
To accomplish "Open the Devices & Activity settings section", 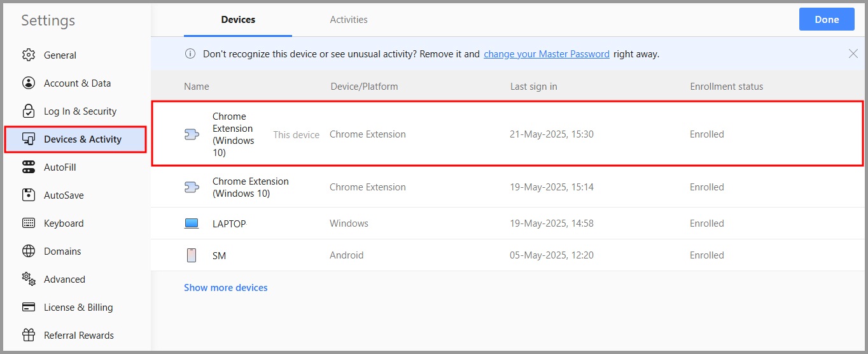I will click(x=82, y=139).
